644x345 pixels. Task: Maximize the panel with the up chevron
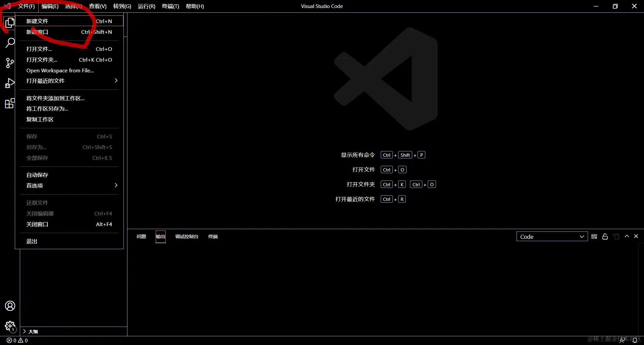[627, 236]
